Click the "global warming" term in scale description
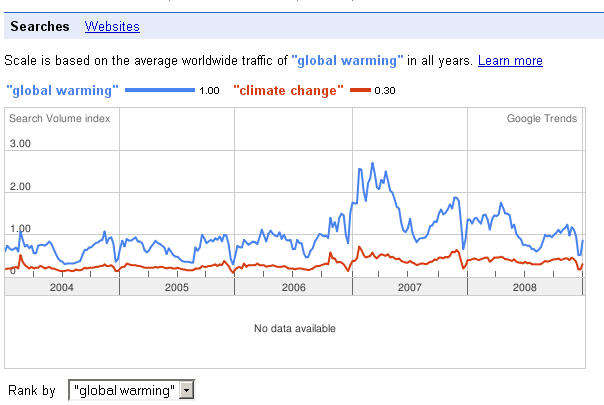This screenshot has width=604, height=405. (x=347, y=60)
